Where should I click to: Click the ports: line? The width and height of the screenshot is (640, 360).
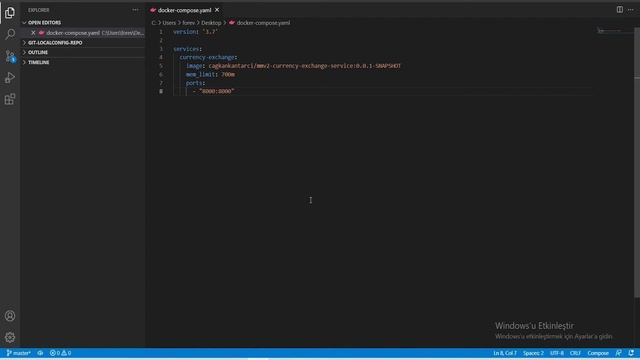tap(196, 83)
